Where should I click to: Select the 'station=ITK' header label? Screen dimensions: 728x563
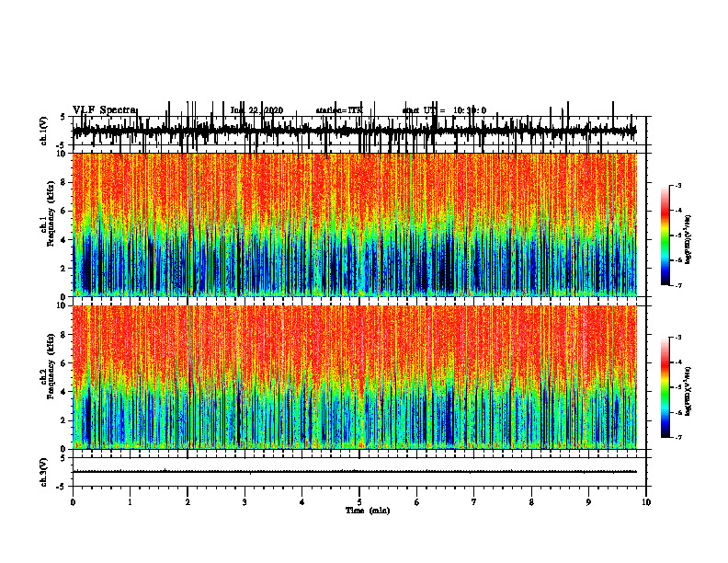coord(339,110)
